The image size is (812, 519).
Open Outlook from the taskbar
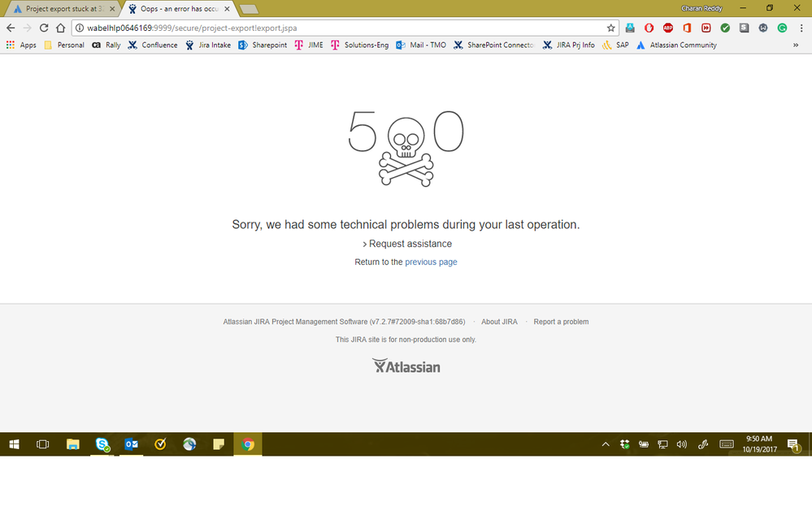pos(132,444)
